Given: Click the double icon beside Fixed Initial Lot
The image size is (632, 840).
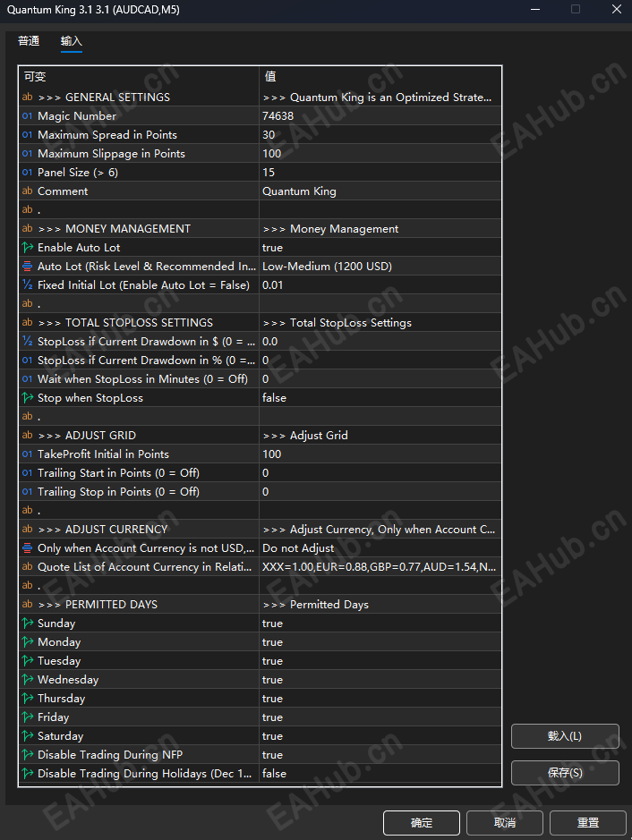Looking at the screenshot, I should (28, 284).
